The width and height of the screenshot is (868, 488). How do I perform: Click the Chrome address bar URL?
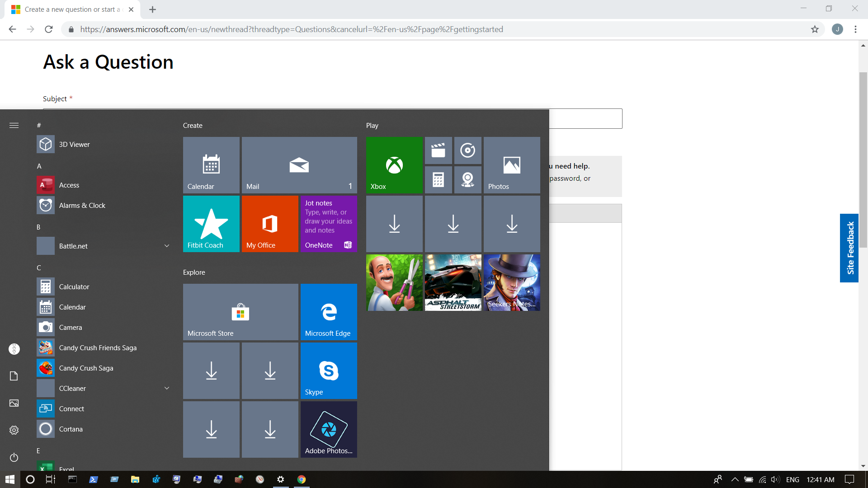tap(292, 29)
